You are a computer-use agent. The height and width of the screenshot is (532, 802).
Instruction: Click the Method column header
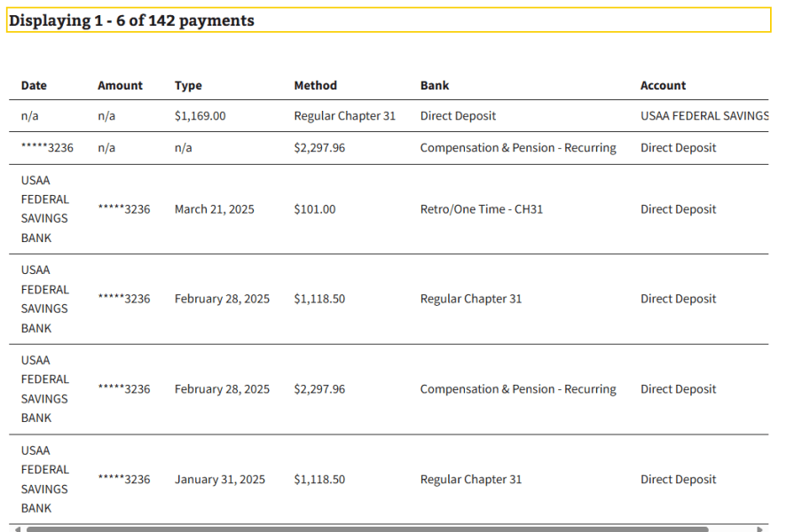pos(316,85)
